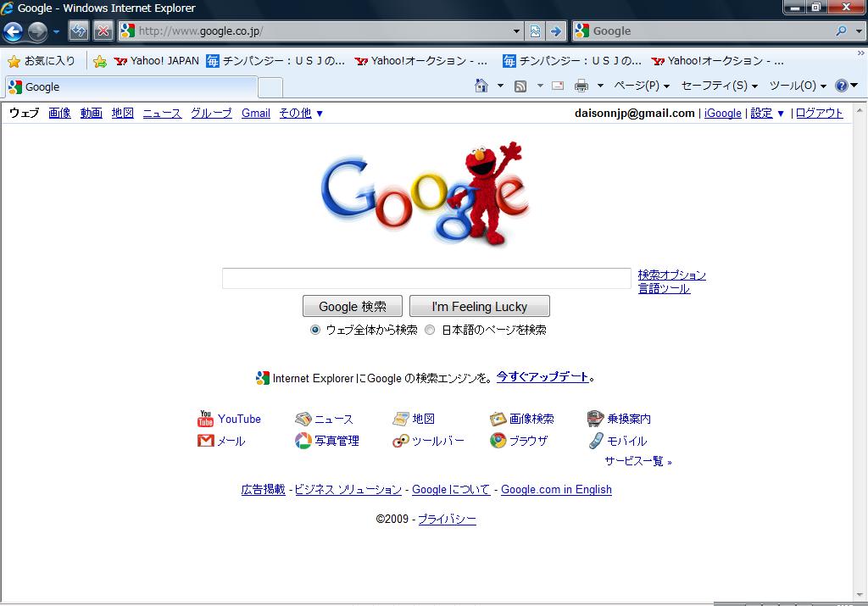This screenshot has width=868, height=606.
Task: Open the ツールバー toolbar service link
Action: pyautogui.click(x=428, y=441)
